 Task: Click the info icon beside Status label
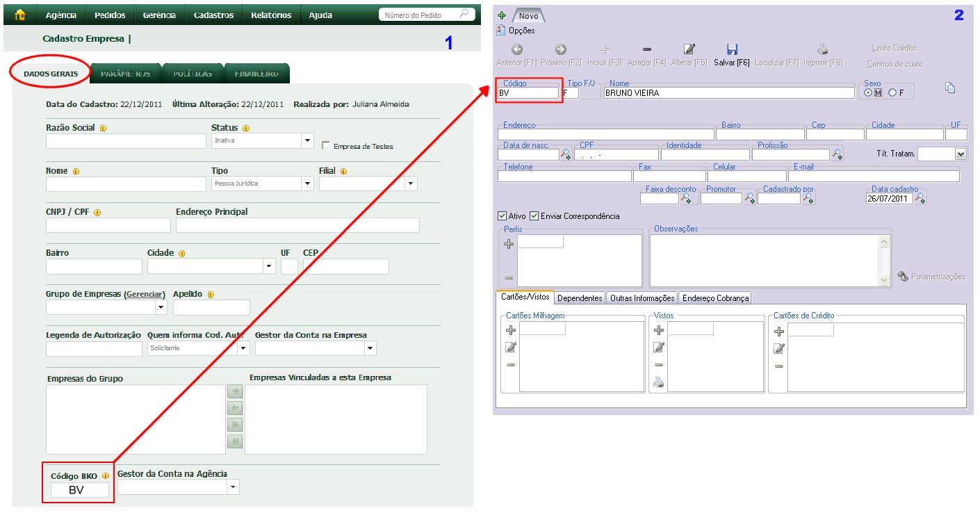(x=246, y=129)
